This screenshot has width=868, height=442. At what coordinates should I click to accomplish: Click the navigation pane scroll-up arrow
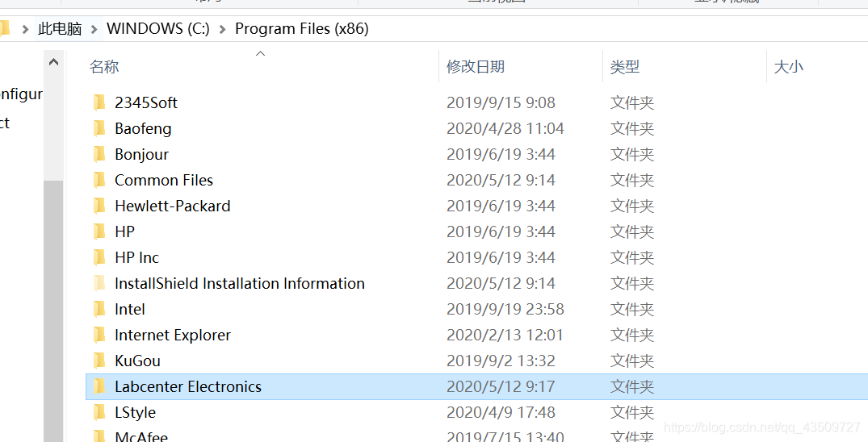pos(54,62)
